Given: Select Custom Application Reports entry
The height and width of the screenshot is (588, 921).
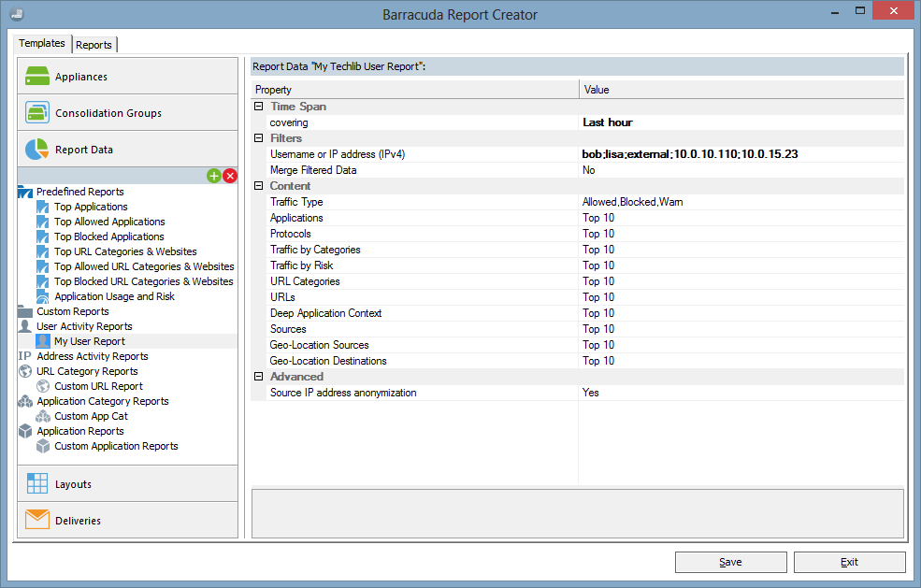Looking at the screenshot, I should pyautogui.click(x=116, y=446).
